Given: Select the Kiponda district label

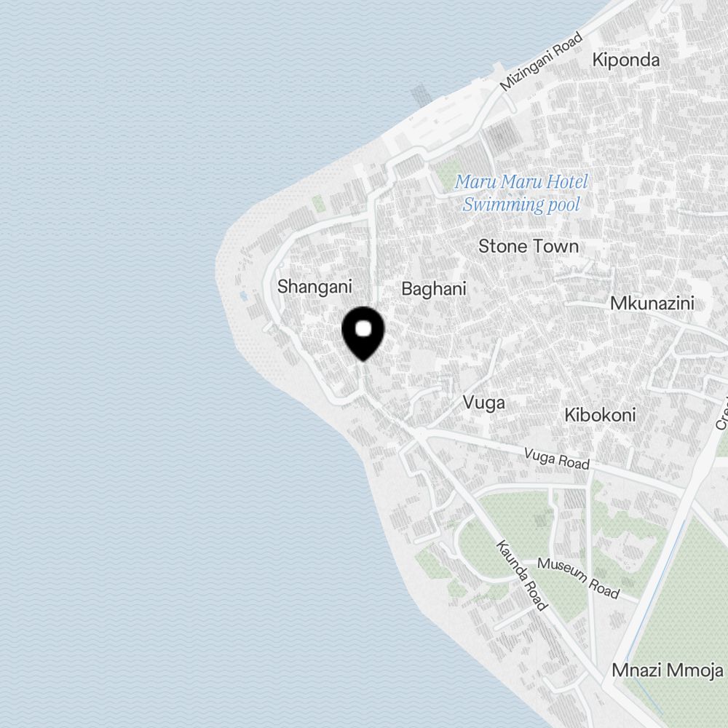Looking at the screenshot, I should pos(626,60).
